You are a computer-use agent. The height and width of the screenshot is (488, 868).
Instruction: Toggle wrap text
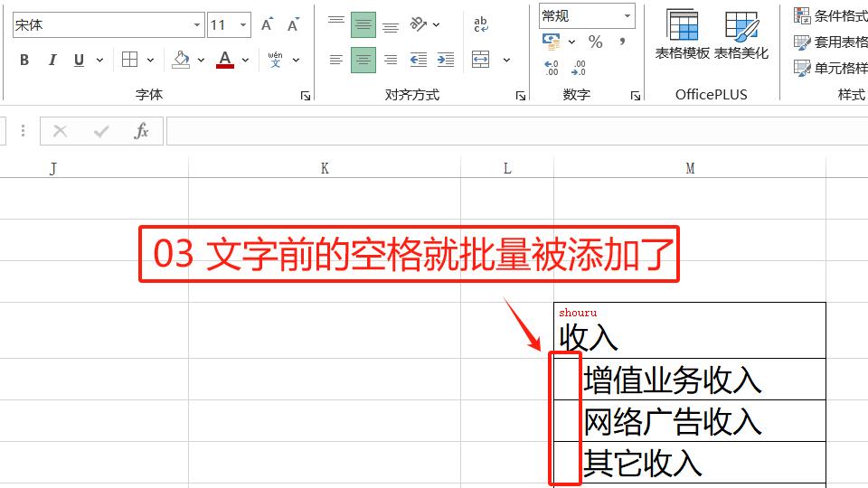click(480, 24)
